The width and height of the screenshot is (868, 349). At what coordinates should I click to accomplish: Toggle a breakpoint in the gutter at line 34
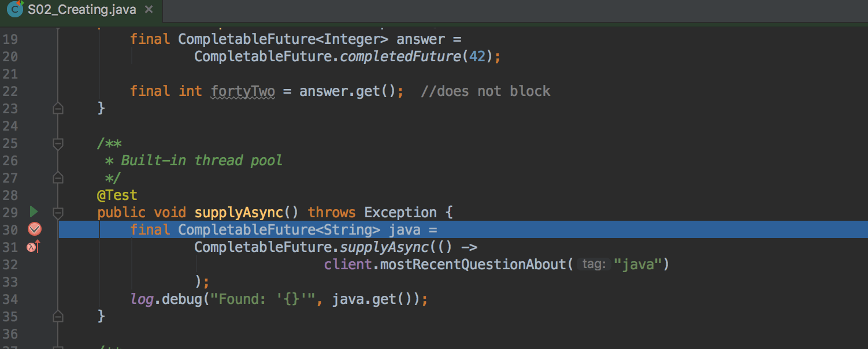35,299
